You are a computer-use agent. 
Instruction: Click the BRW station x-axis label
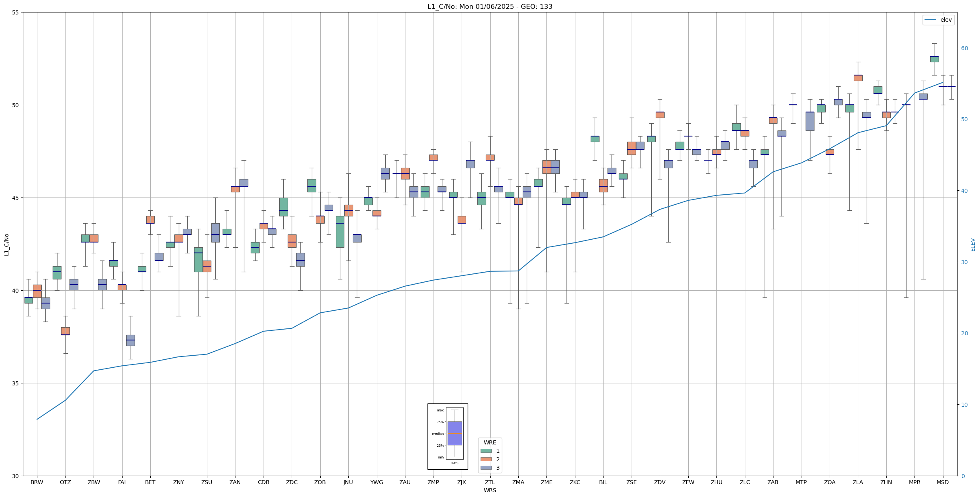(x=37, y=482)
